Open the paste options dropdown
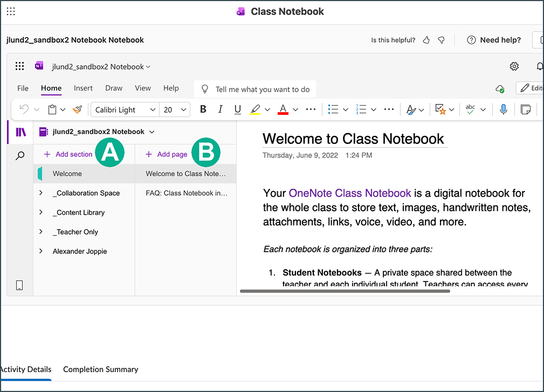This screenshot has height=392, width=544. 63,110
